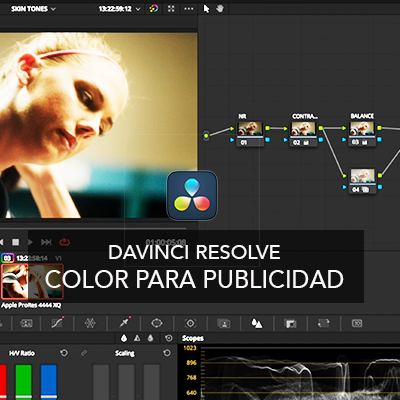Click the 1023 scope scale value

tap(190, 348)
